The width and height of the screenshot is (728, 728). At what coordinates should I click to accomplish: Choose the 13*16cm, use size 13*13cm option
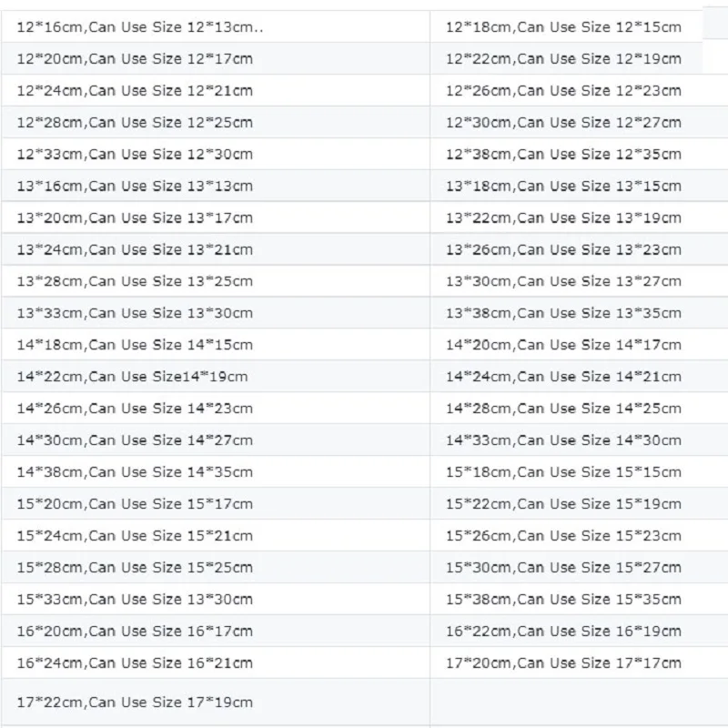[135, 187]
